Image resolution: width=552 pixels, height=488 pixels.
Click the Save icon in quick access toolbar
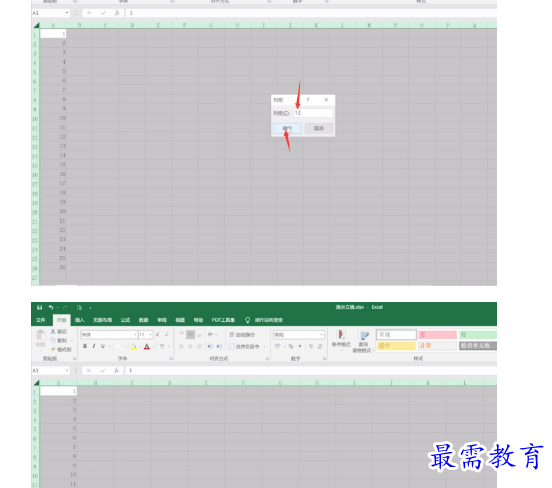pos(39,307)
